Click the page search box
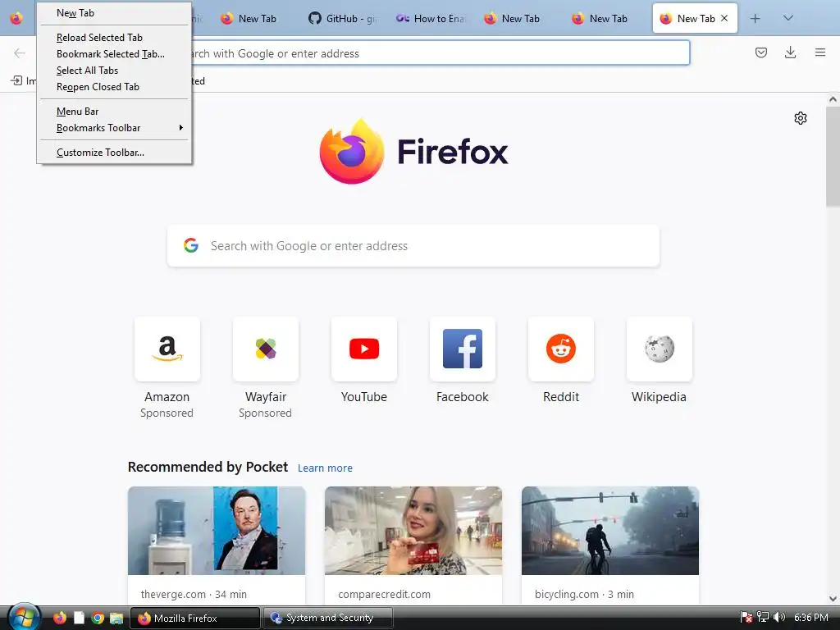Image resolution: width=840 pixels, height=630 pixels. [x=413, y=246]
